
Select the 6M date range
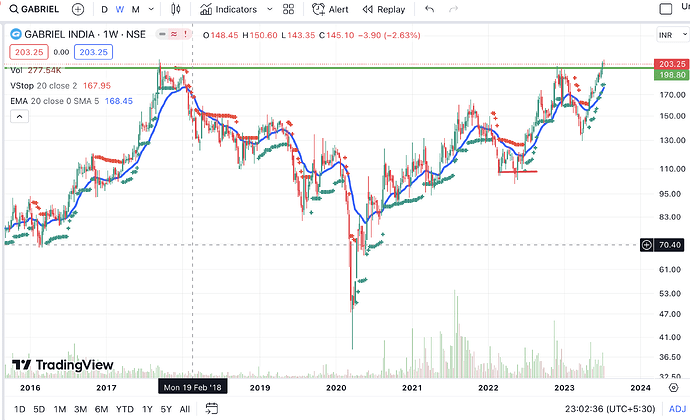pyautogui.click(x=101, y=409)
